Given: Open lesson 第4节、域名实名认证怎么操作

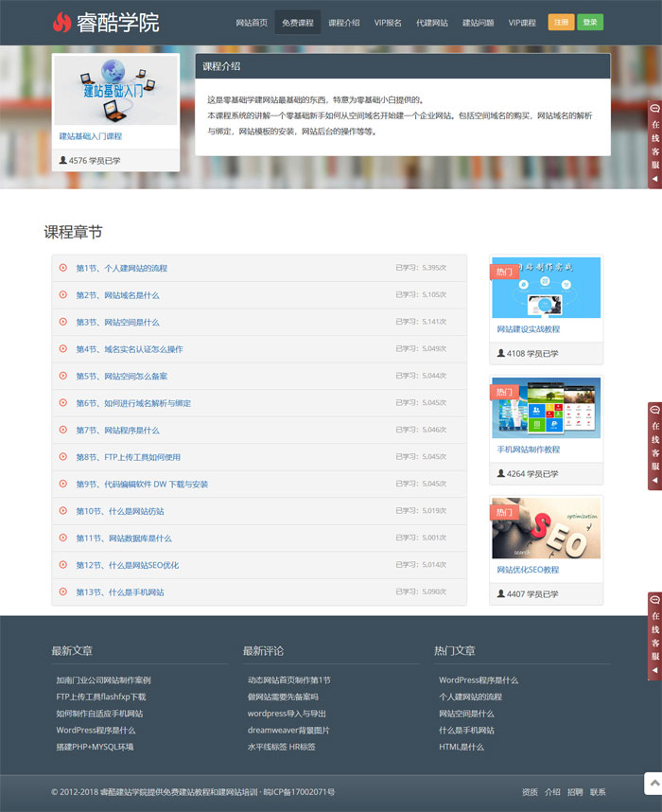Looking at the screenshot, I should [130, 349].
